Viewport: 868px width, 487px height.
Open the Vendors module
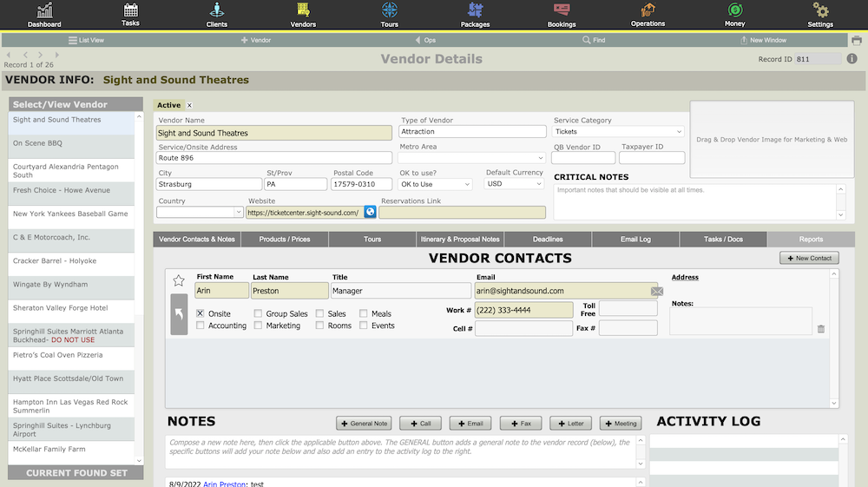(x=303, y=15)
